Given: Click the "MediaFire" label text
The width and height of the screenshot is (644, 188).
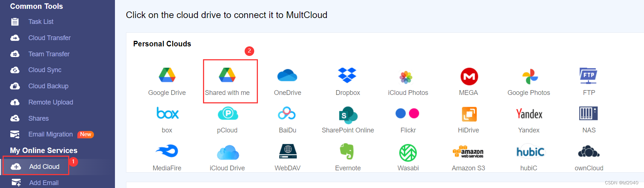Looking at the screenshot, I should pyautogui.click(x=167, y=168).
